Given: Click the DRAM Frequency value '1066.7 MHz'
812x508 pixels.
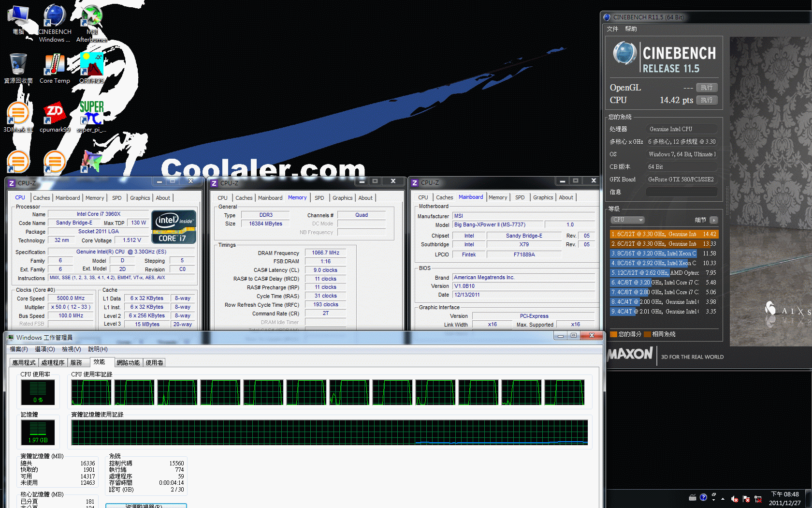Looking at the screenshot, I should click(325, 253).
